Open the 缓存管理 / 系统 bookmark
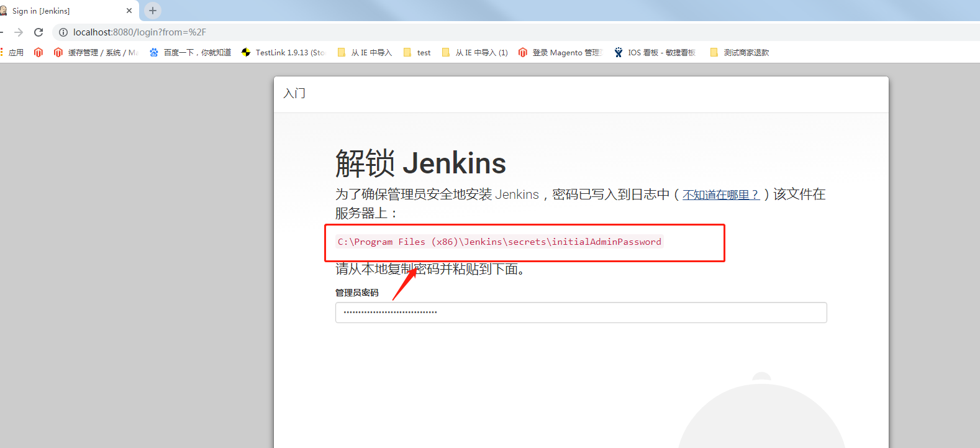 click(96, 53)
